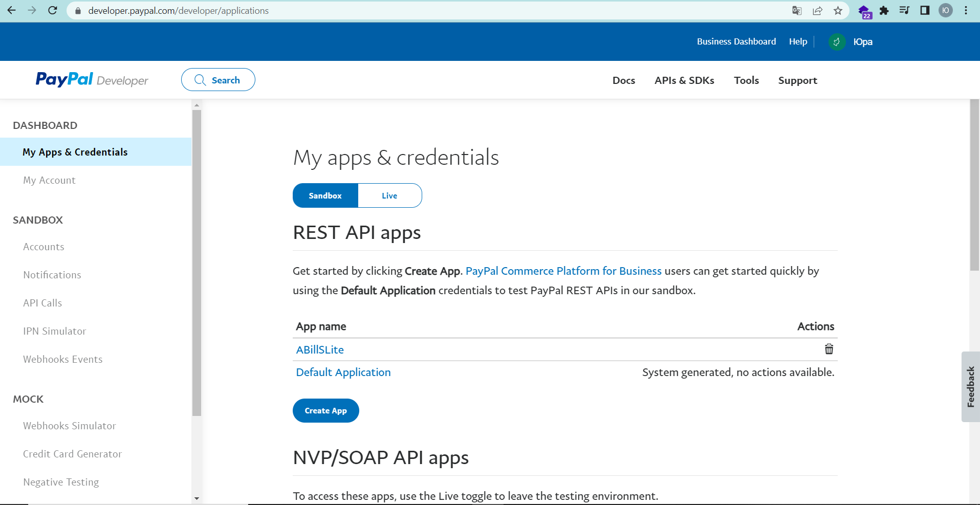
Task: Open the browser extensions puzzle icon
Action: 884,11
